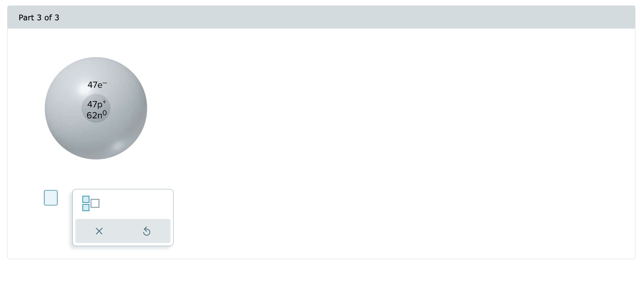
Task: Click the upper superscript box in template icon
Action: (86, 199)
